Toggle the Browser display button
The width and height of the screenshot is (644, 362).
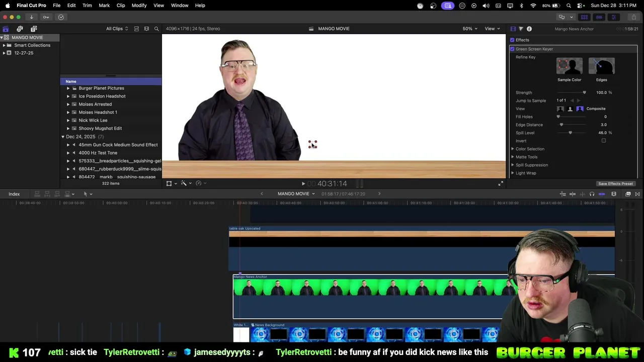click(x=584, y=17)
